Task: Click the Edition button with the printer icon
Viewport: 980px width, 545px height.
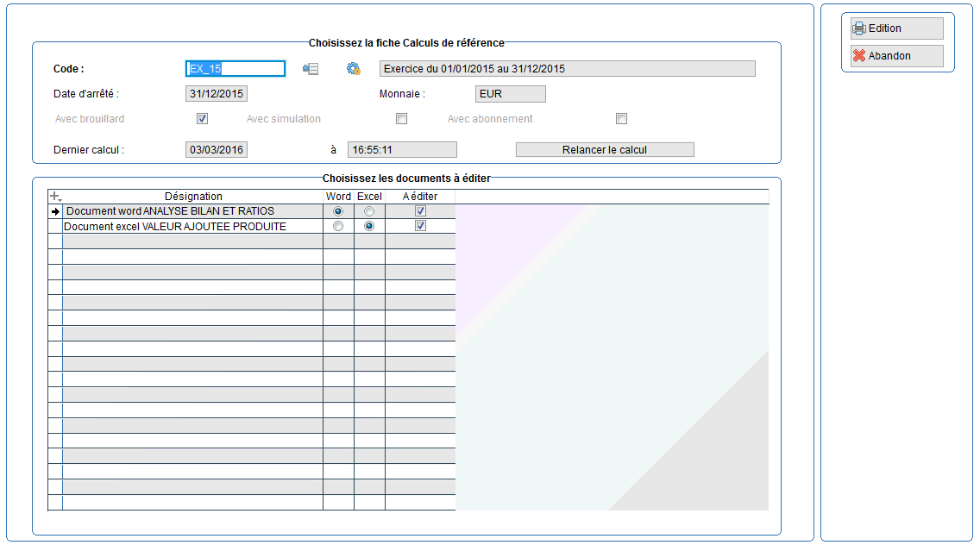Action: [896, 28]
